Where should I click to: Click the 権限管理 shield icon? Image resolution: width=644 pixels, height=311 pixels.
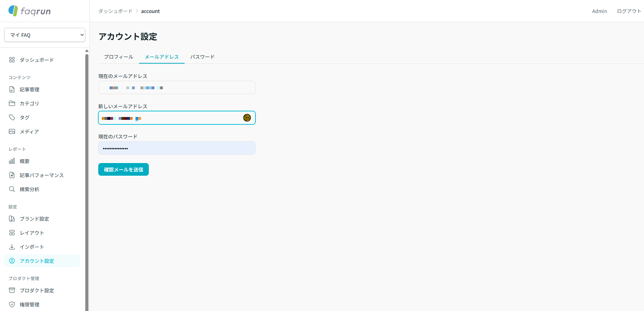[x=12, y=304]
